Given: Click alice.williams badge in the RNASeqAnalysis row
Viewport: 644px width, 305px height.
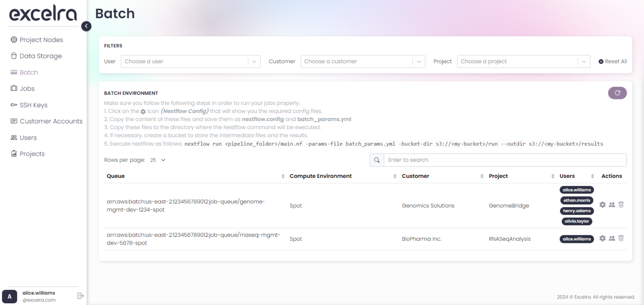Looking at the screenshot, I should (577, 239).
